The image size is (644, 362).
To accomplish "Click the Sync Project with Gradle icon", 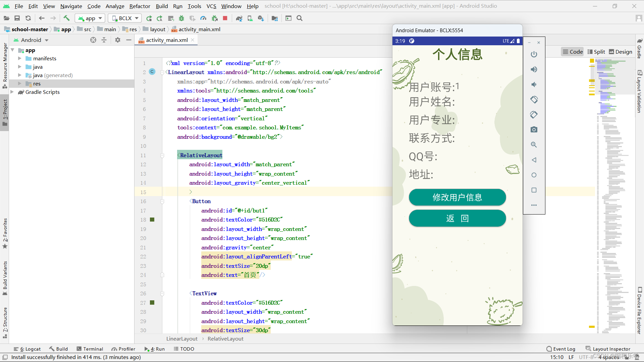I will (239, 18).
